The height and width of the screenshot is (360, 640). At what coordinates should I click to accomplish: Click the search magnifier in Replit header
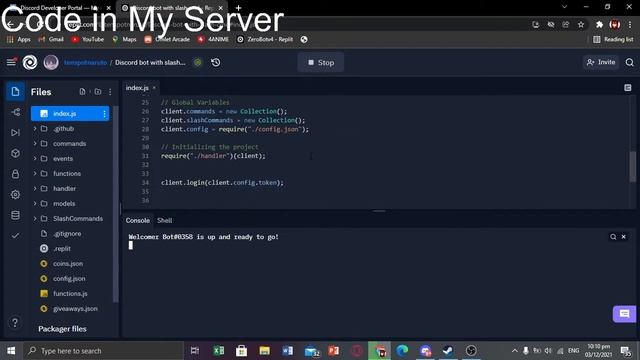point(629,62)
